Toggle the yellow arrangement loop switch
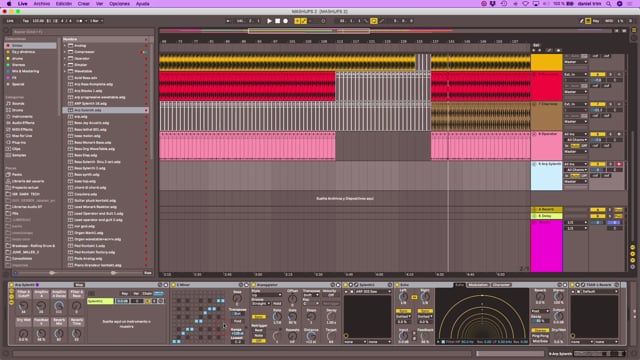Image resolution: width=640 pixels, height=360 pixels. coord(373,21)
